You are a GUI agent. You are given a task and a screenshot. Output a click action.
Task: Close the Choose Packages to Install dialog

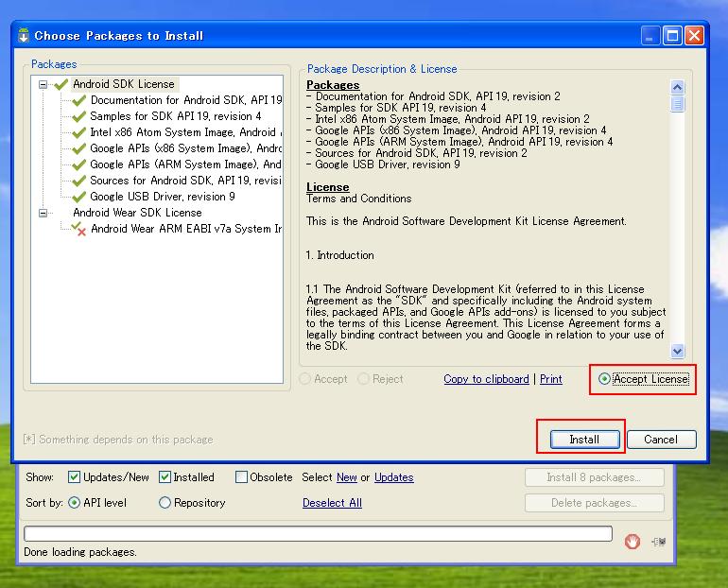pos(695,36)
